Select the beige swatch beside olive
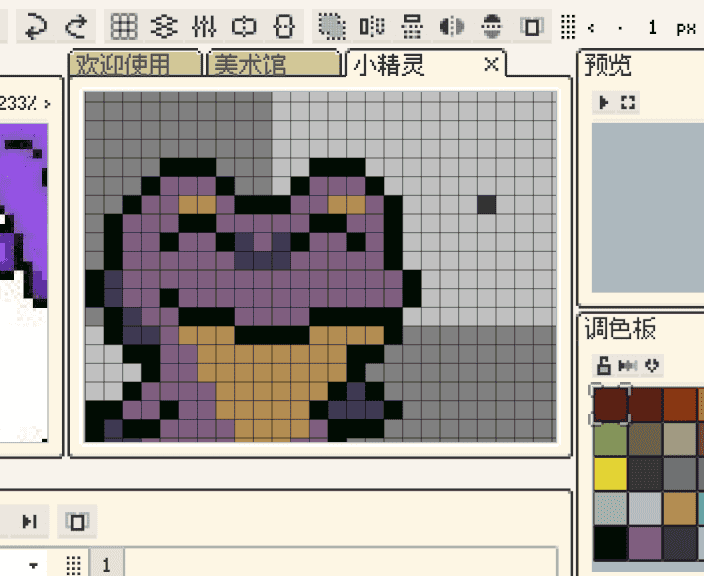The width and height of the screenshot is (704, 576). (x=680, y=440)
